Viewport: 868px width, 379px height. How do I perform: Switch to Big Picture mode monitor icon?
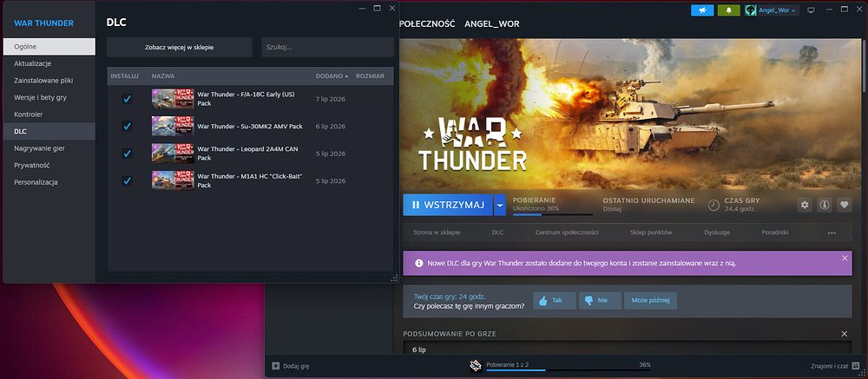point(812,10)
